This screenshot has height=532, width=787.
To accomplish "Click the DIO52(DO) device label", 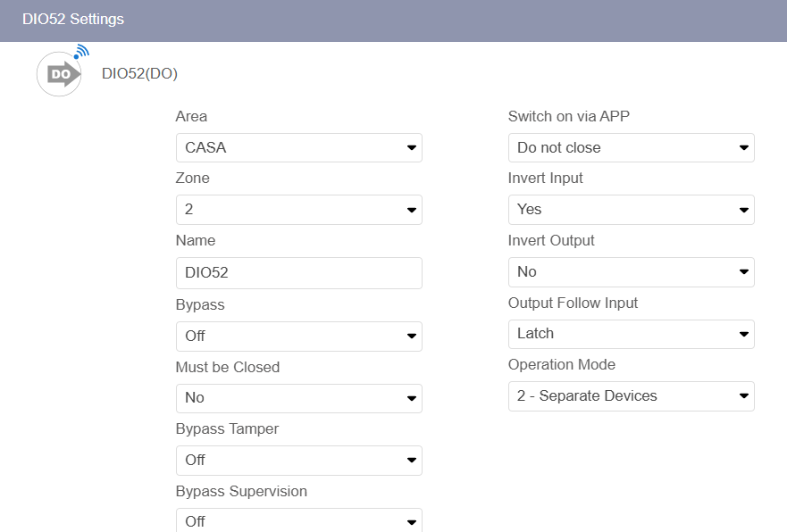I will click(139, 73).
